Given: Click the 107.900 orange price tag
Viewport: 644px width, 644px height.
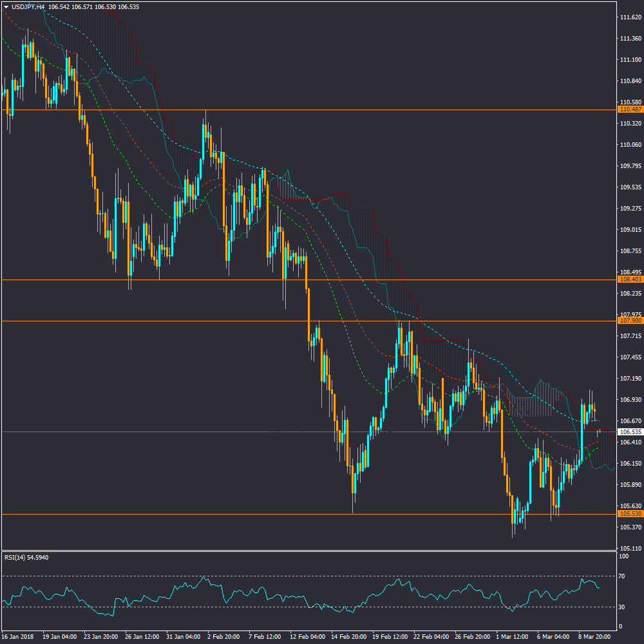Looking at the screenshot, I should click(630, 321).
